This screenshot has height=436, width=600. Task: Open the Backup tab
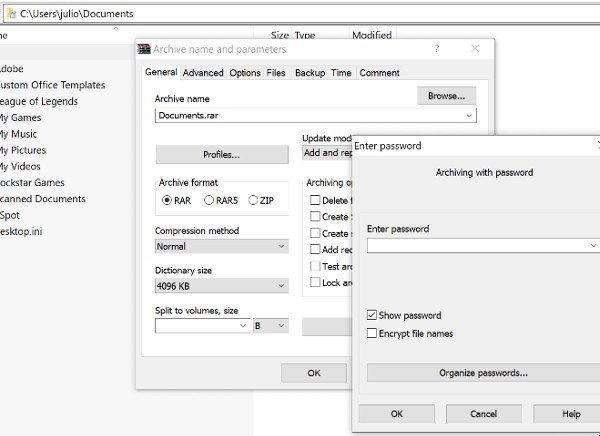click(x=309, y=73)
